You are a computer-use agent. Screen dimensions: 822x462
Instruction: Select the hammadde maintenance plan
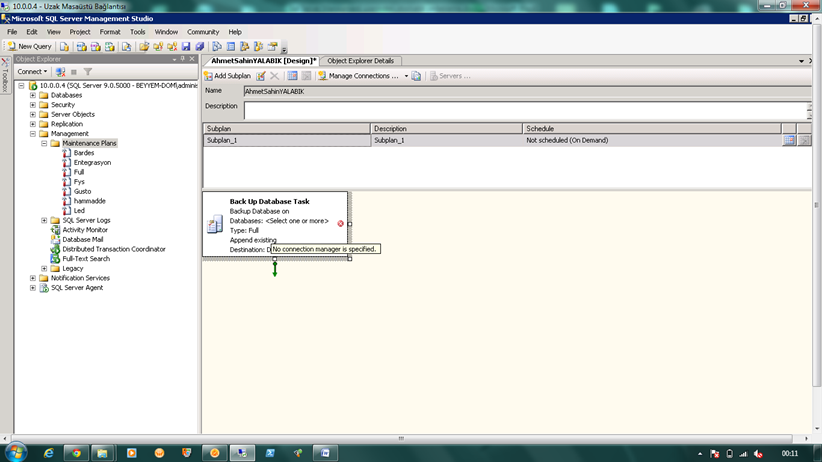pos(90,201)
